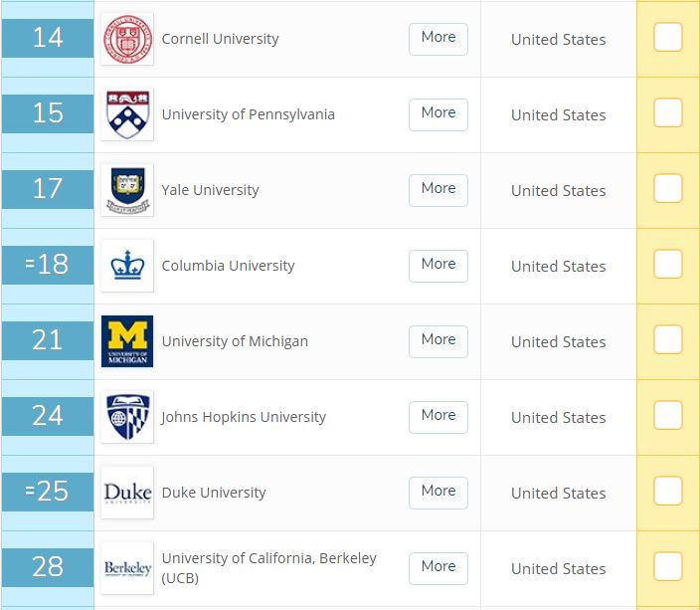
Task: Select the University of Michigan logo
Action: (127, 341)
